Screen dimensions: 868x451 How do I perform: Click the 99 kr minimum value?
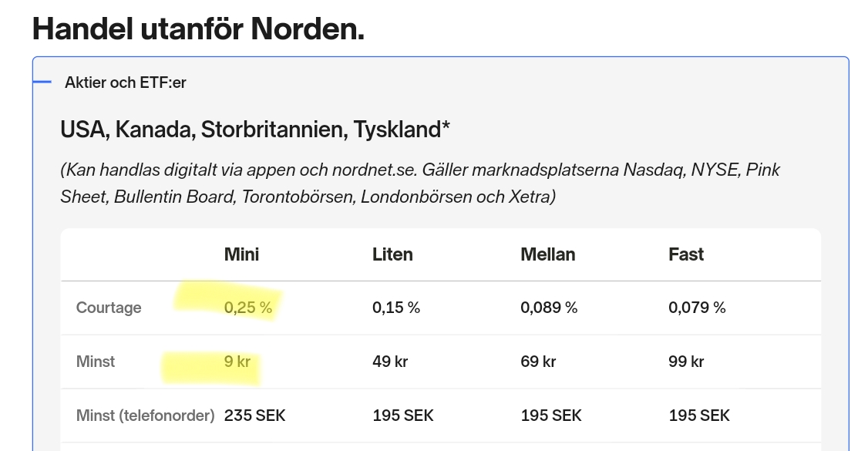686,361
